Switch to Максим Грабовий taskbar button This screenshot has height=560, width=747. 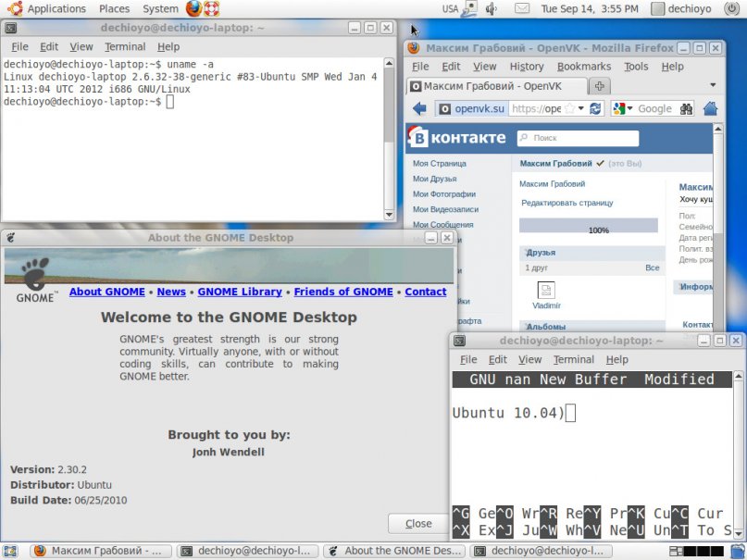(x=100, y=551)
